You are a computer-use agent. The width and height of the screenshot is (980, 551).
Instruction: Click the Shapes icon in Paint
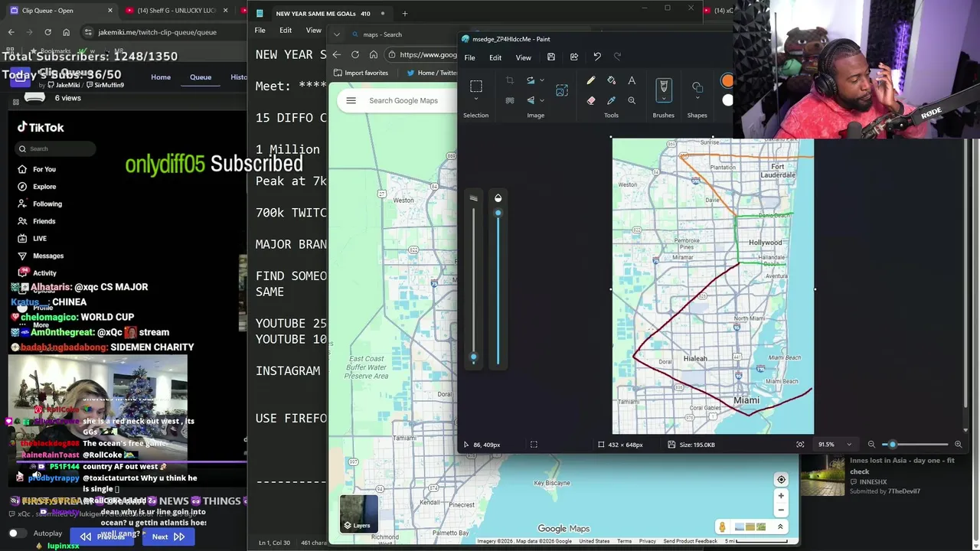(697, 87)
